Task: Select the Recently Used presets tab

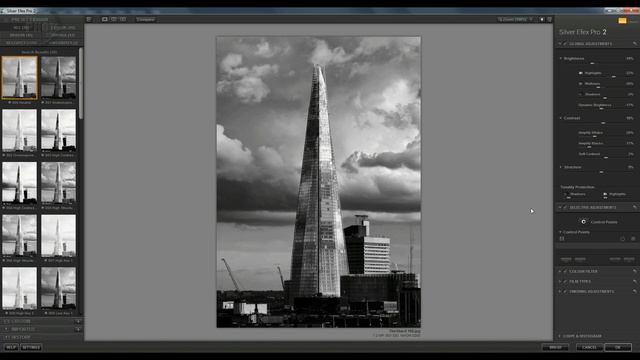Action: 21,42
